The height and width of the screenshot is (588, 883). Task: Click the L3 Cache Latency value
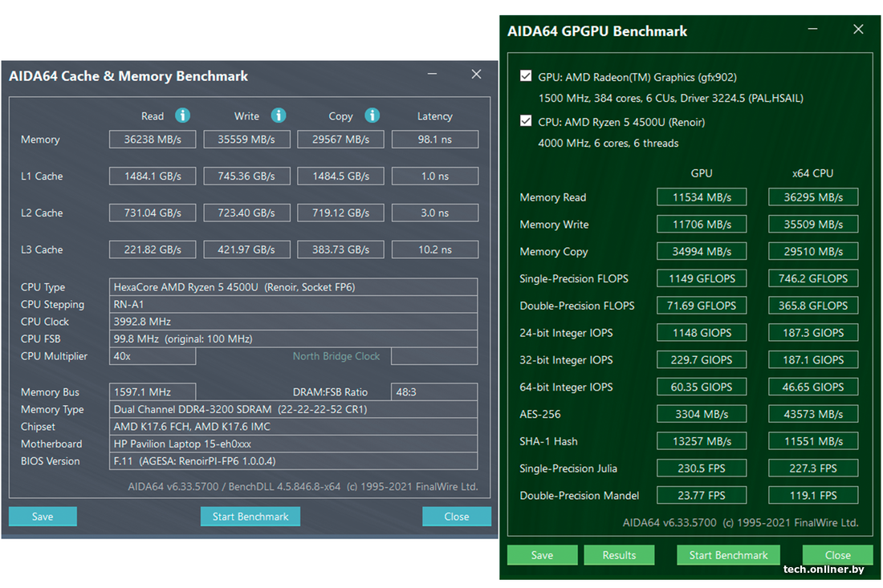(434, 249)
